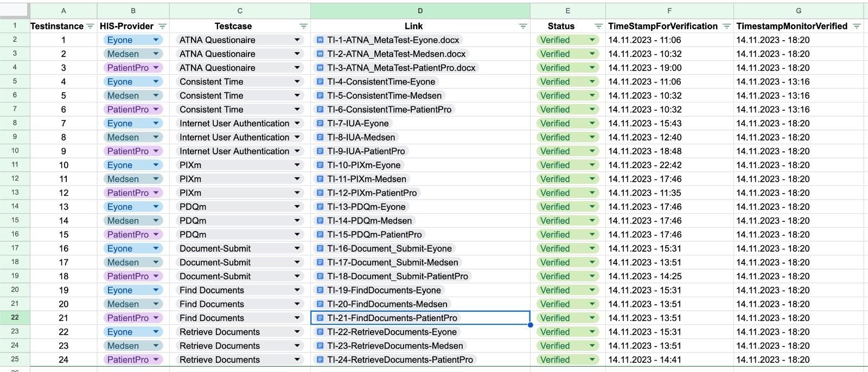Screen dimensions: 868x372
Task: Open link TI-23-RetrieveDocuments-Medsen
Action: pyautogui.click(x=395, y=345)
